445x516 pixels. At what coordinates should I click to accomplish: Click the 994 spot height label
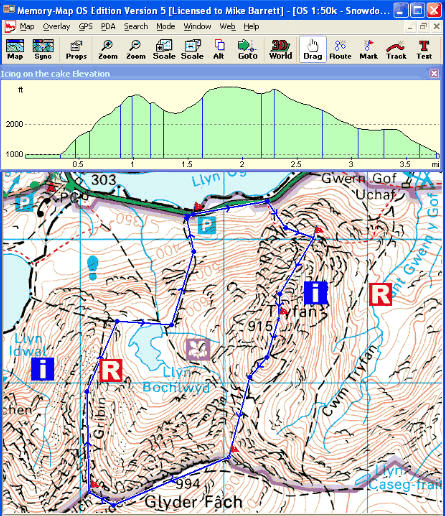point(188,483)
